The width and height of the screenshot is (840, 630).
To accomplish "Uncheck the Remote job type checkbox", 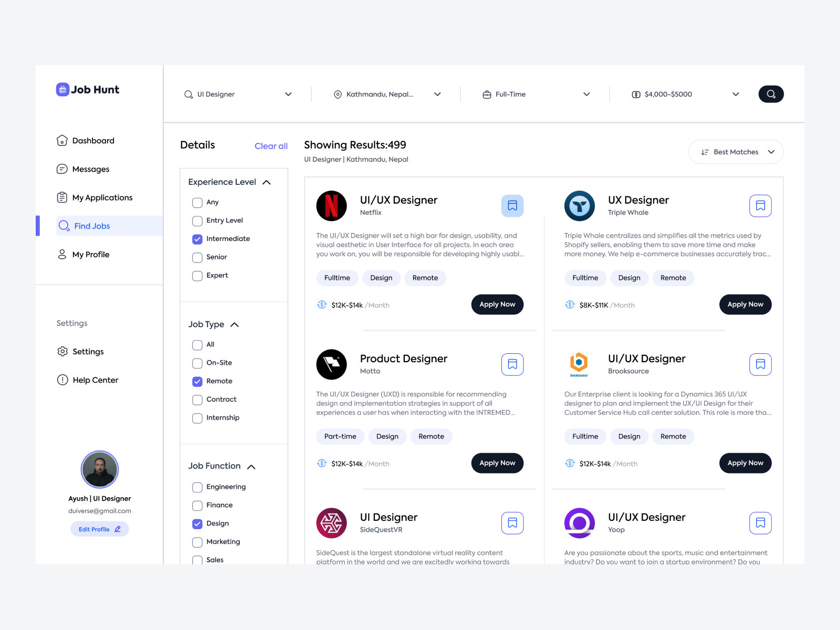I will coord(197,382).
